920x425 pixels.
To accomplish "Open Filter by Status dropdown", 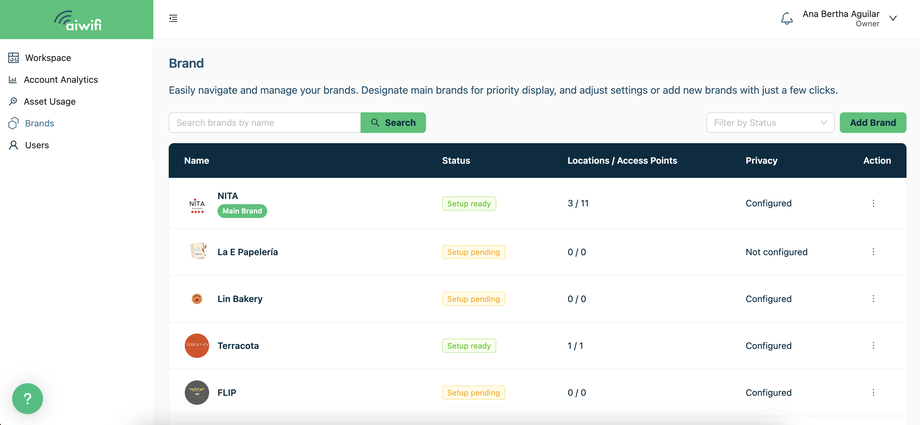I will [770, 123].
